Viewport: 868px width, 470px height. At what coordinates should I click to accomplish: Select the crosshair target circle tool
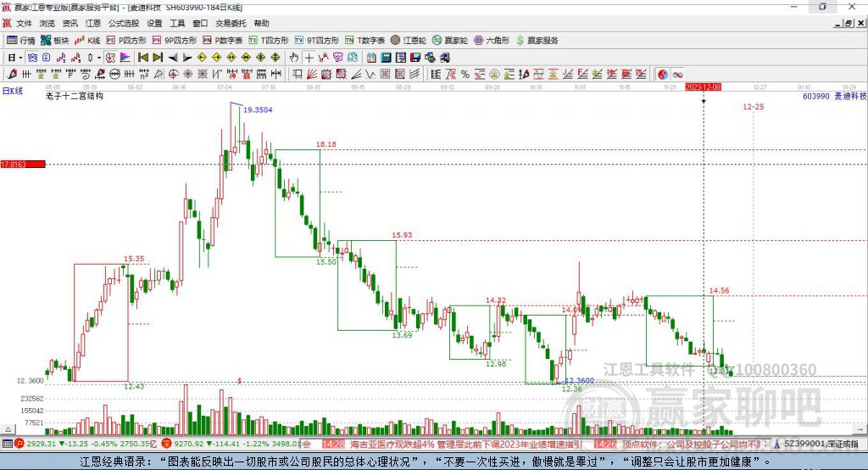(x=173, y=75)
